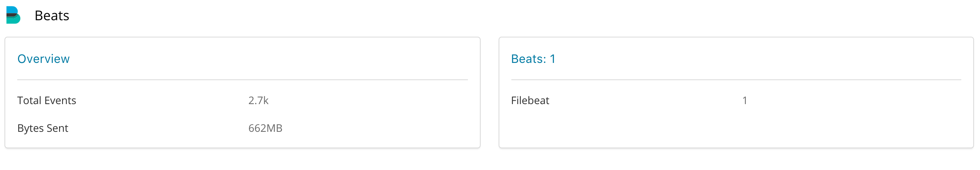The image size is (980, 170).
Task: Click the 662MB bytes sent value
Action: click(265, 128)
